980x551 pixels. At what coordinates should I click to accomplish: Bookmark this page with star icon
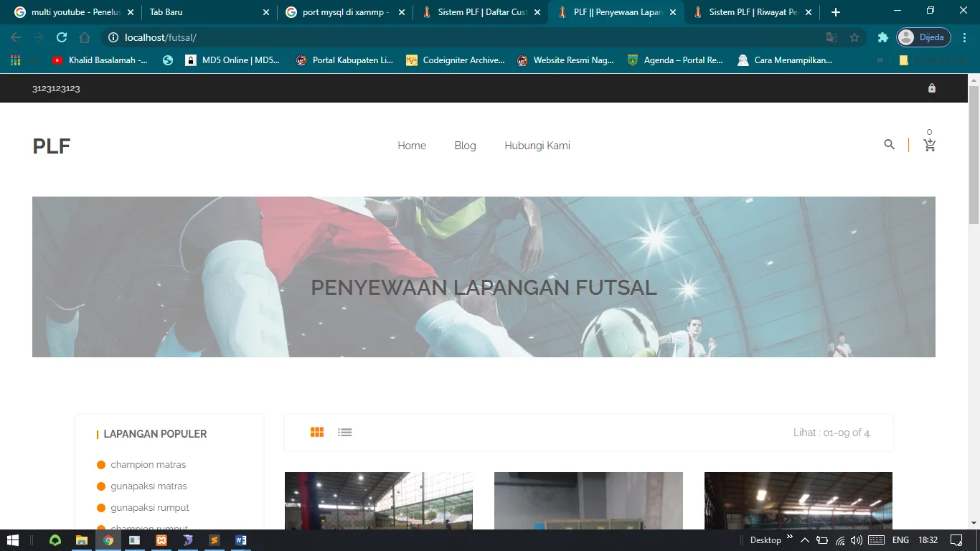click(854, 37)
